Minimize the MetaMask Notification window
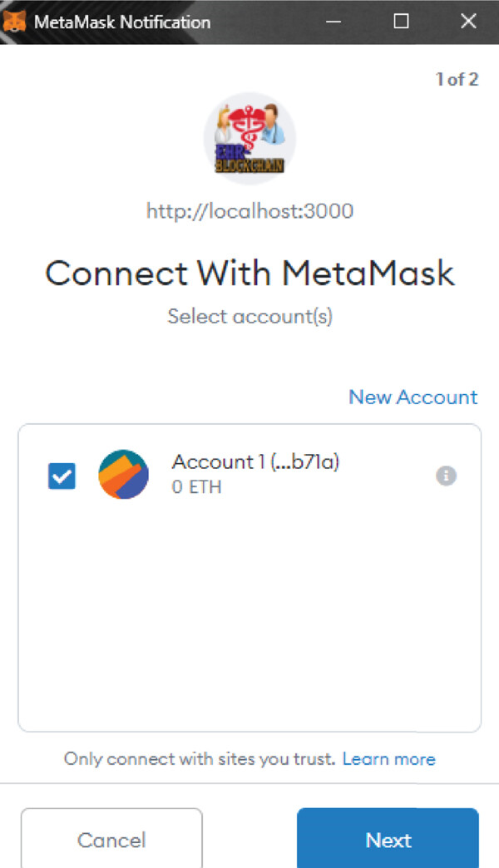The image size is (499, 868). pyautogui.click(x=333, y=22)
